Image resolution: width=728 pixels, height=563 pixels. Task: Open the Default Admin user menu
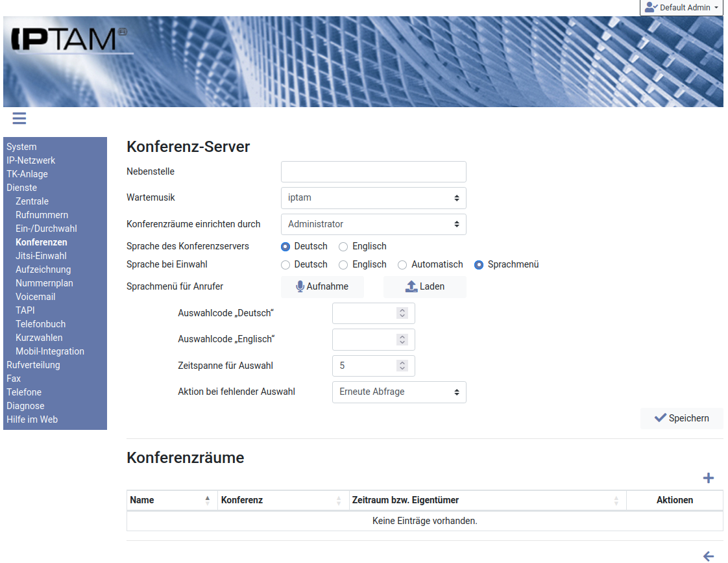681,8
